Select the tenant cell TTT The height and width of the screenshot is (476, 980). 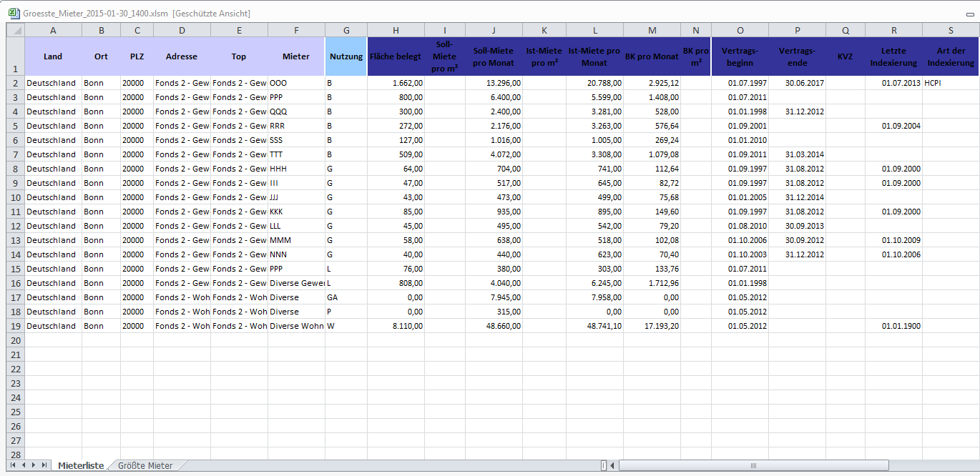[297, 154]
